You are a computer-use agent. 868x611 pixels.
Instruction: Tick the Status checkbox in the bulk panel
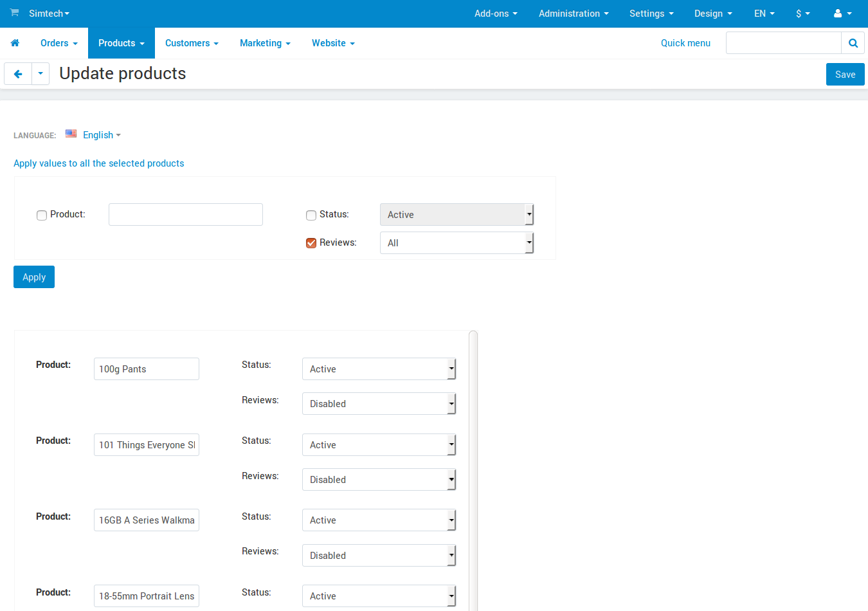(311, 215)
